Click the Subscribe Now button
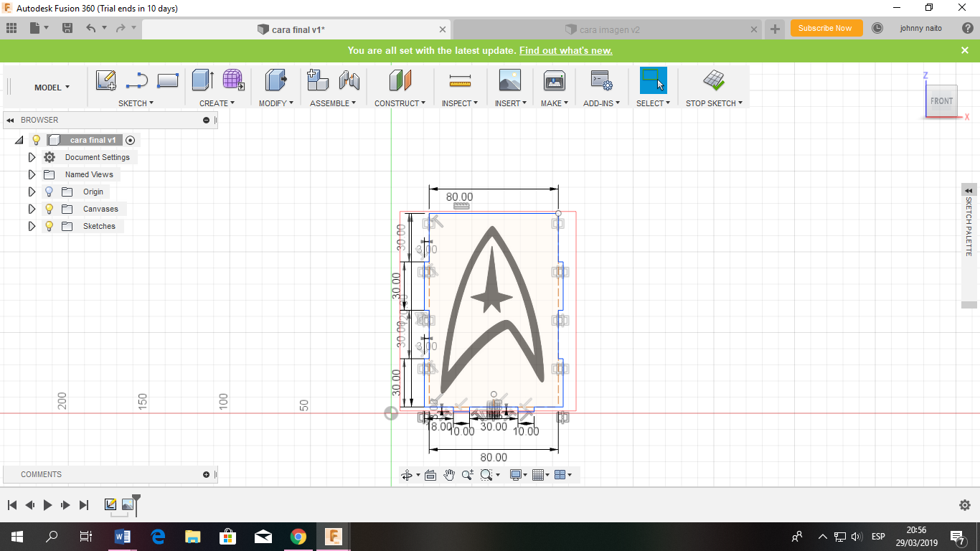 (826, 28)
